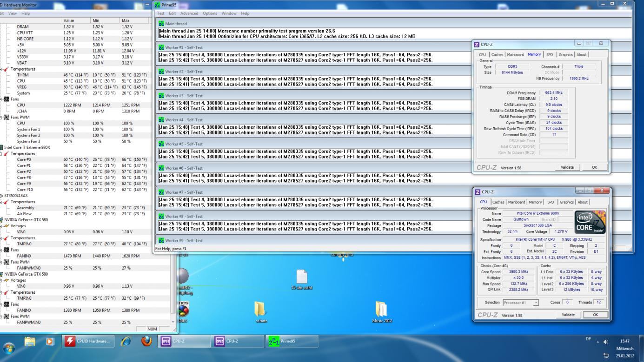Image resolution: width=644 pixels, height=362 pixels.
Task: Click Worker #6 Self-Test window icon
Action: point(161,168)
